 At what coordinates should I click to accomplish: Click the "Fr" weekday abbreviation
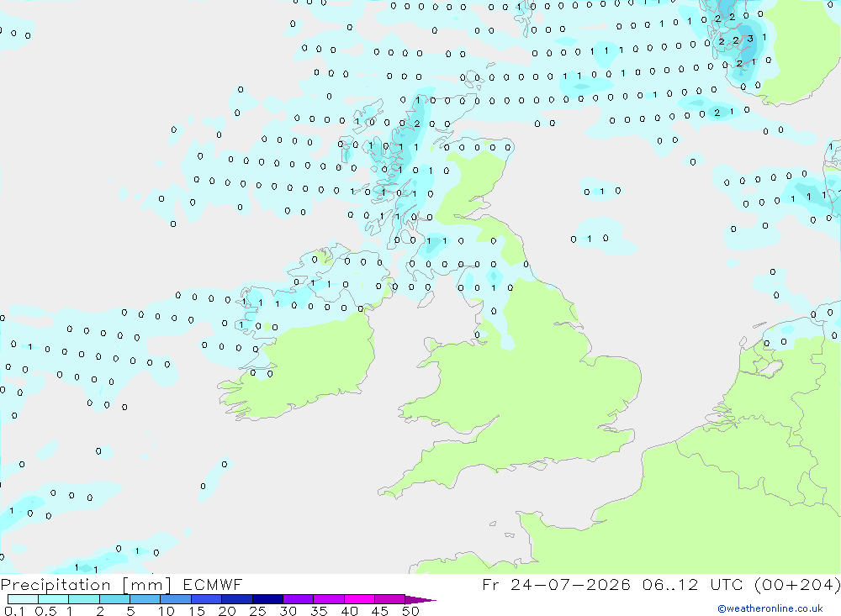click(490, 584)
